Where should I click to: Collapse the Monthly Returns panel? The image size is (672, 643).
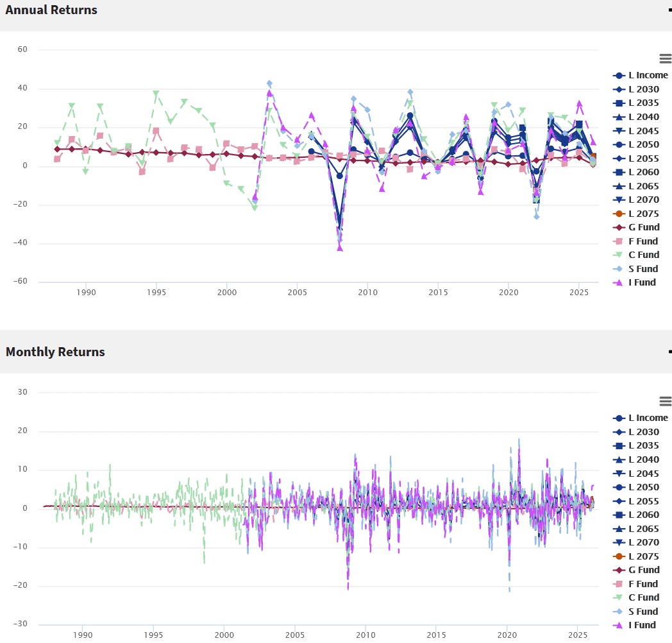click(x=669, y=352)
